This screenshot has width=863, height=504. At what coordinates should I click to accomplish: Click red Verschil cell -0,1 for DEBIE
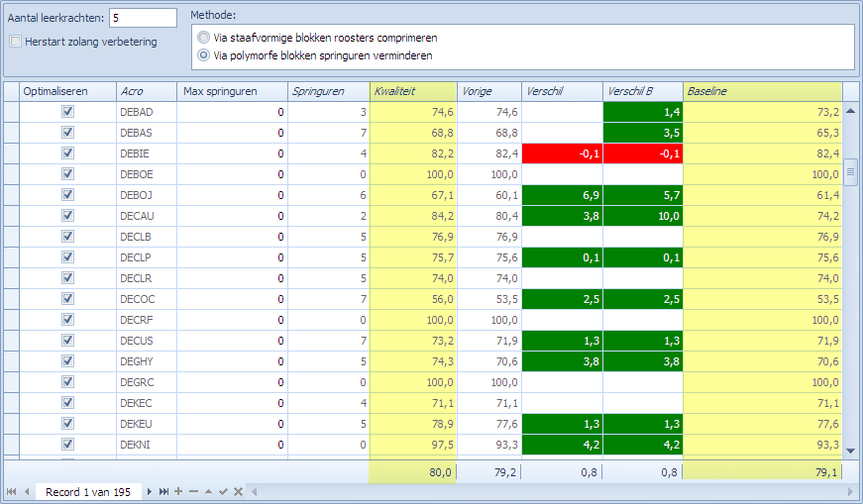pyautogui.click(x=562, y=153)
